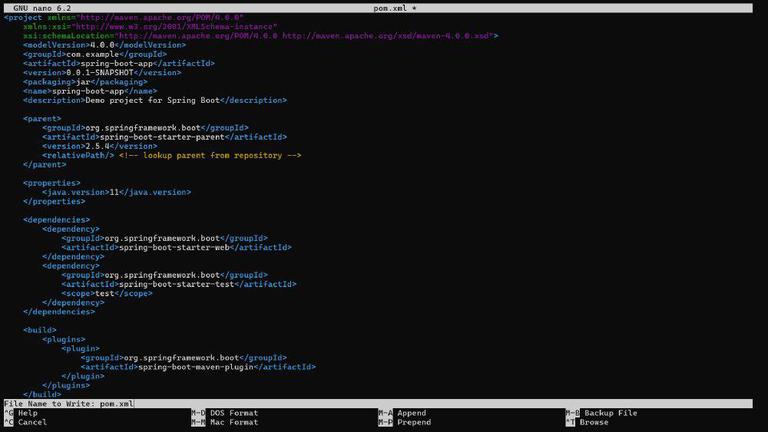Click the description Demo project line
This screenshot has width=768, height=432.
pos(155,100)
